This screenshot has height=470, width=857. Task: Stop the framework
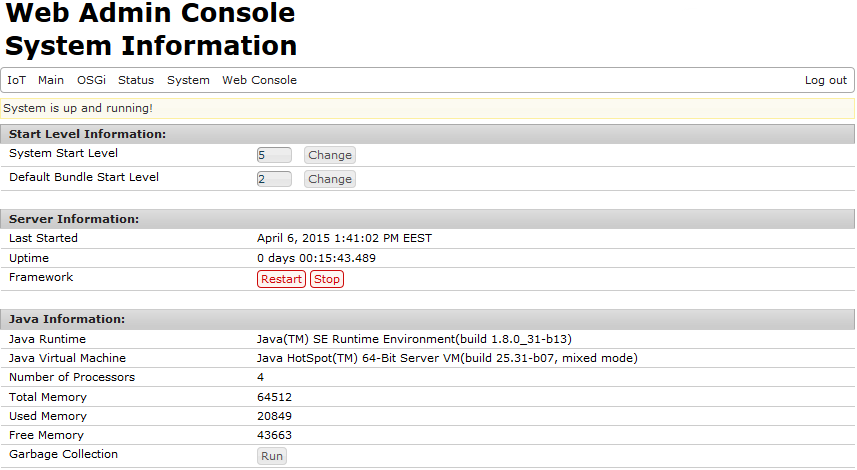327,279
